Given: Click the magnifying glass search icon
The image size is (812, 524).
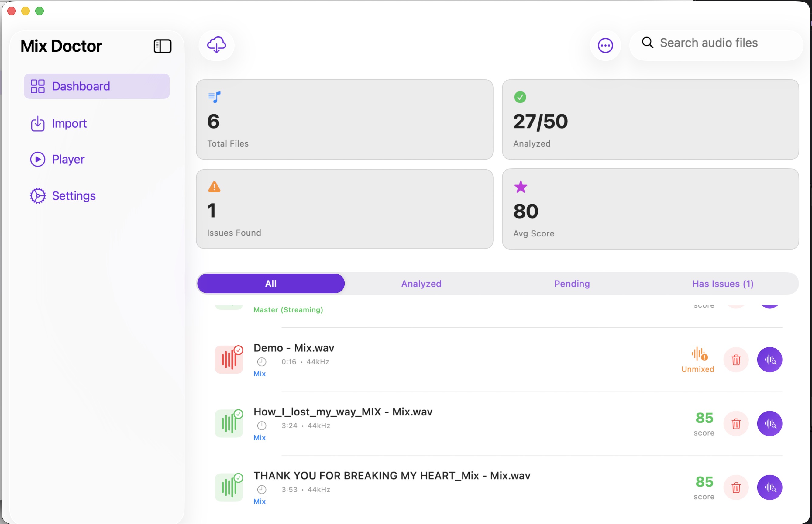Looking at the screenshot, I should coord(648,43).
